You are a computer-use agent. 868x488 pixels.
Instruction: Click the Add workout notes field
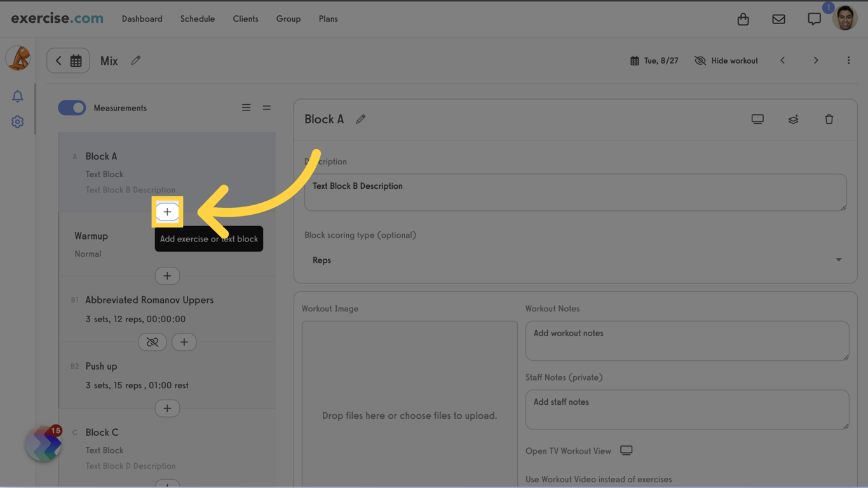tap(687, 341)
